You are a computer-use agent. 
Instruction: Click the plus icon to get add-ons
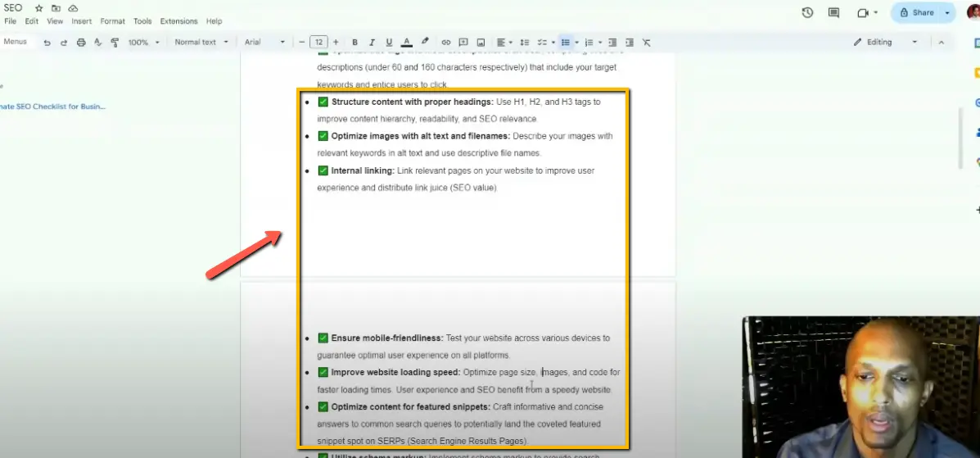coord(977,211)
